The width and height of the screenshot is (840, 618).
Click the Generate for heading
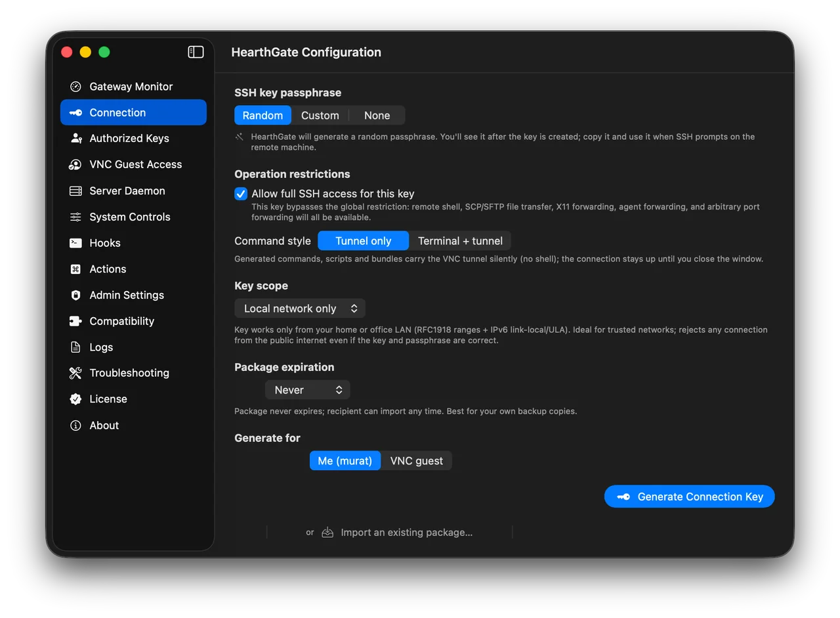coord(267,438)
